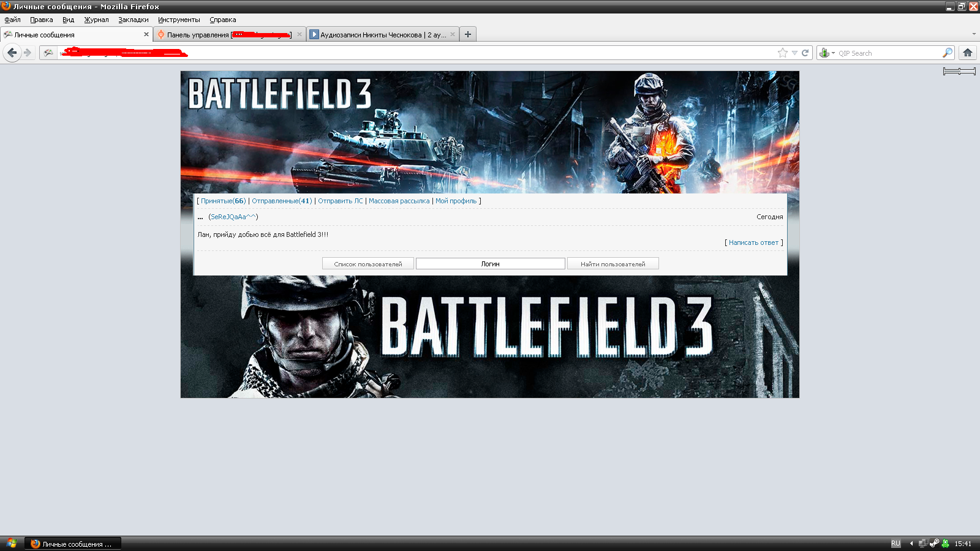Image resolution: width=980 pixels, height=551 pixels.
Task: Open the 'Справка' menu
Action: [x=222, y=20]
